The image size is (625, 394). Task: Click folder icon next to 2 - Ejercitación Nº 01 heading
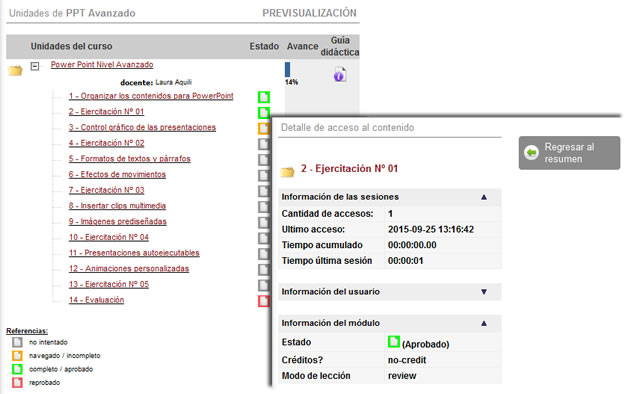click(287, 171)
